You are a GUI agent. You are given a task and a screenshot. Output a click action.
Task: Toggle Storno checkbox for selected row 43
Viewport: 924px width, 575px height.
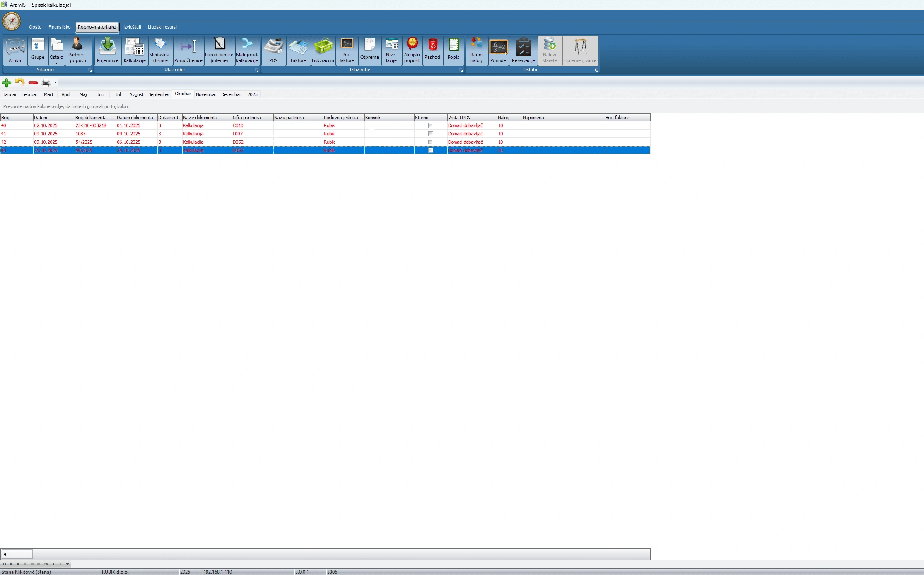431,150
